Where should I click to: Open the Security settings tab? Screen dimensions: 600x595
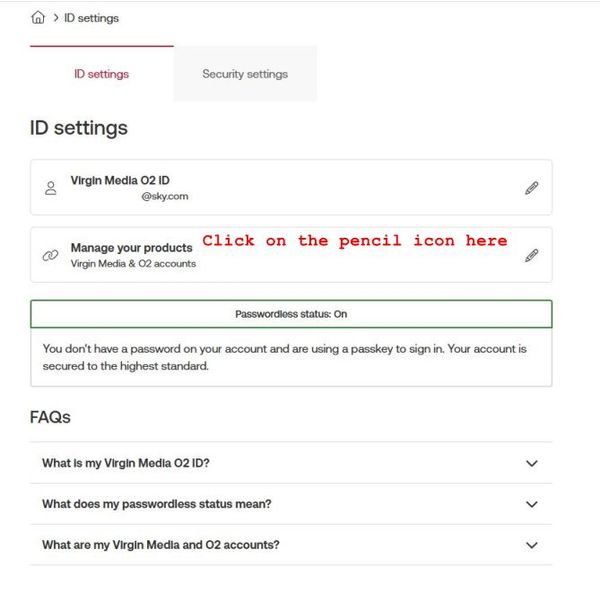pyautogui.click(x=245, y=74)
